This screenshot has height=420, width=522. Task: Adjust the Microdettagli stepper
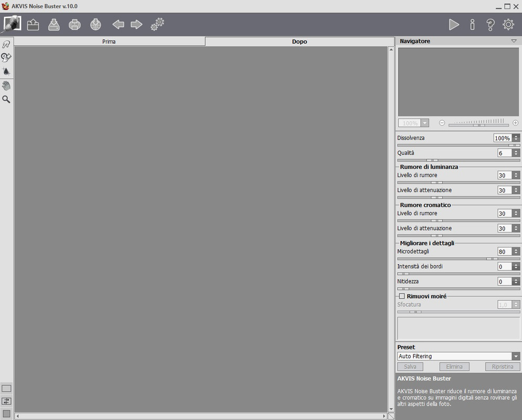coord(516,251)
